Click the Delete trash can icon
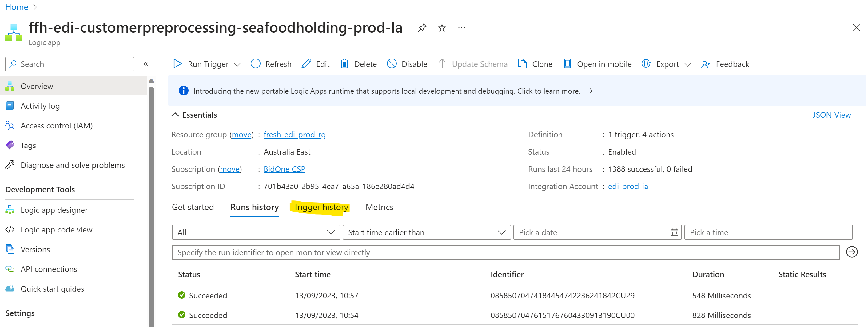 [x=344, y=64]
